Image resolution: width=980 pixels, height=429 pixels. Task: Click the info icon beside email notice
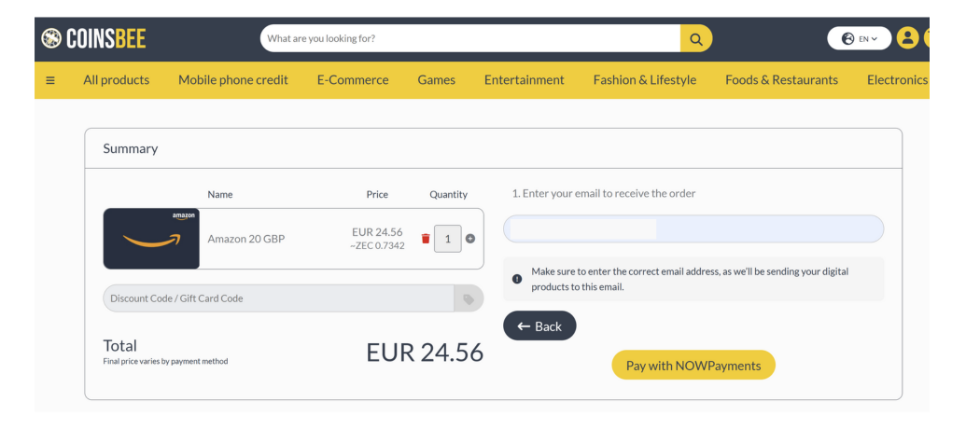coord(517,279)
